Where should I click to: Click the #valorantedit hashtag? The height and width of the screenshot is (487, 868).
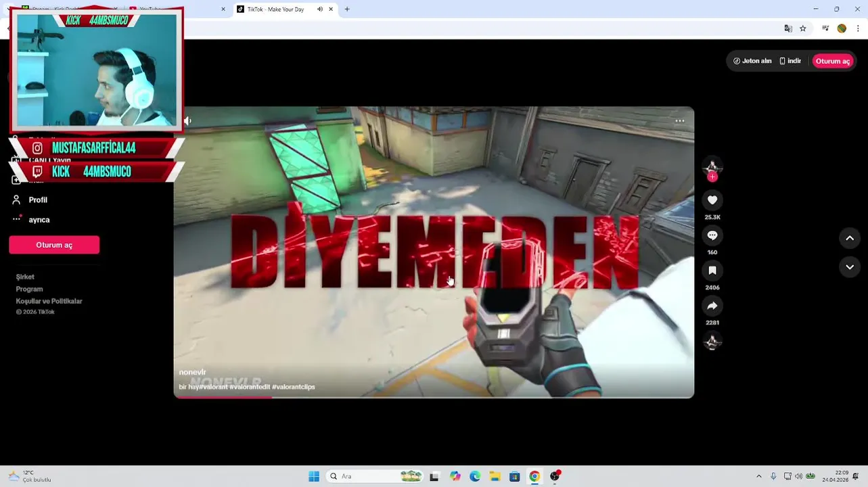tap(250, 387)
